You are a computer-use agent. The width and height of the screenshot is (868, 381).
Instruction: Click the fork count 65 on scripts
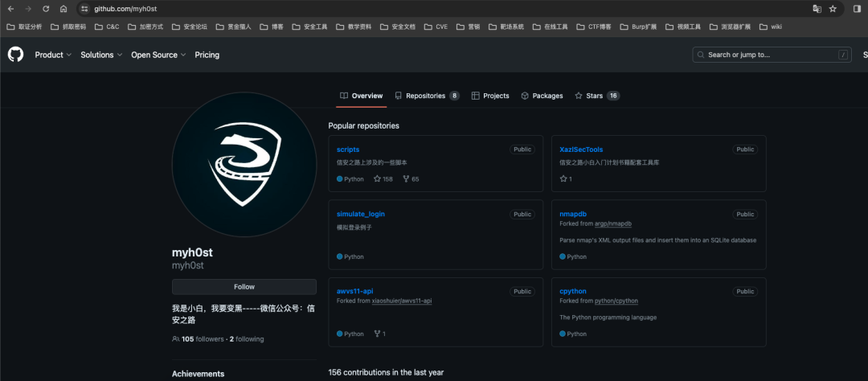[411, 179]
